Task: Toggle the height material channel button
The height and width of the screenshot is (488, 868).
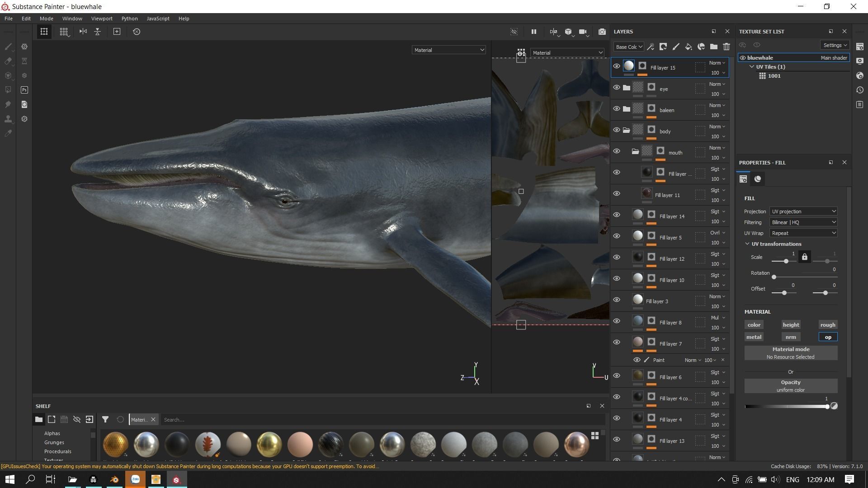Action: [791, 325]
